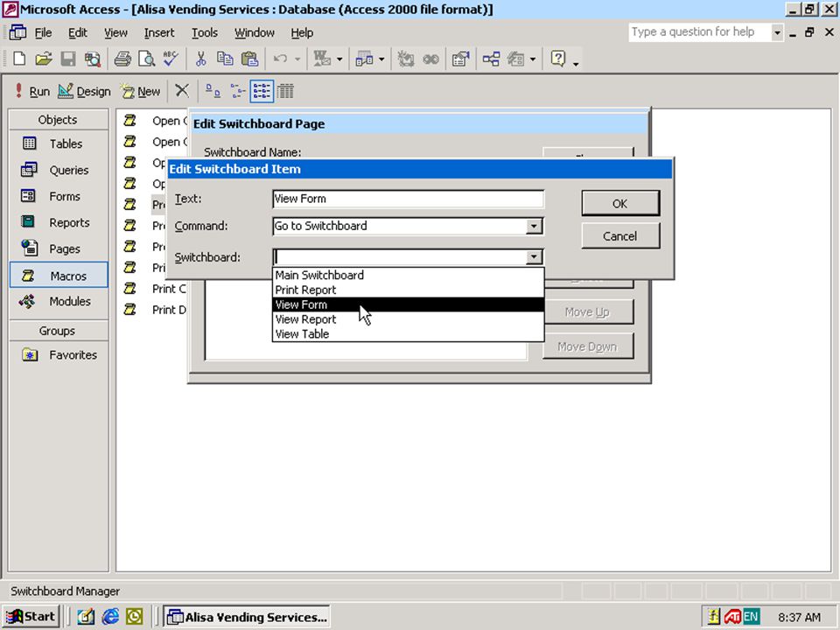The height and width of the screenshot is (630, 840).
Task: Open the File menu
Action: click(x=43, y=32)
